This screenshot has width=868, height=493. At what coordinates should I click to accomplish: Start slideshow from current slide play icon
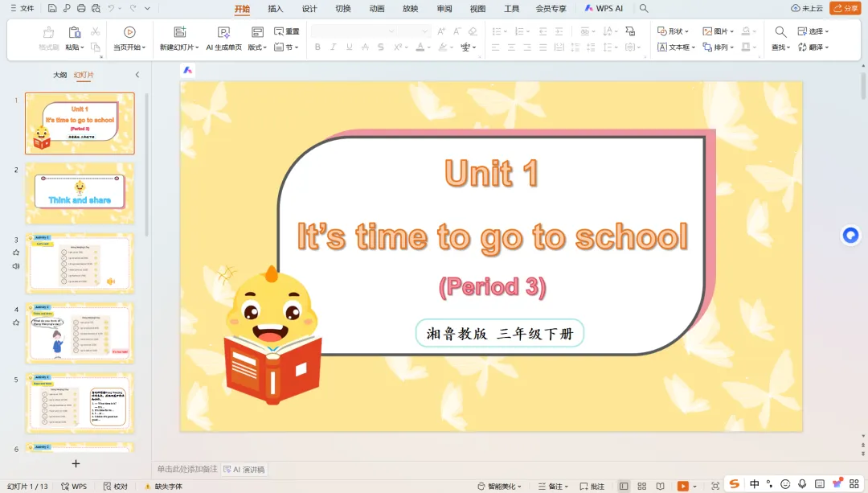[x=129, y=32]
